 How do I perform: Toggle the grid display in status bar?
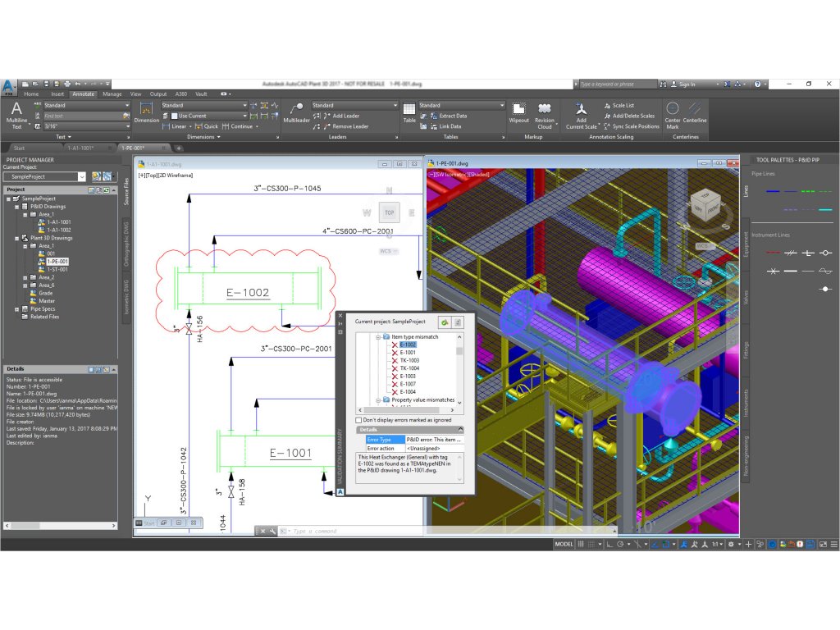pyautogui.click(x=581, y=545)
